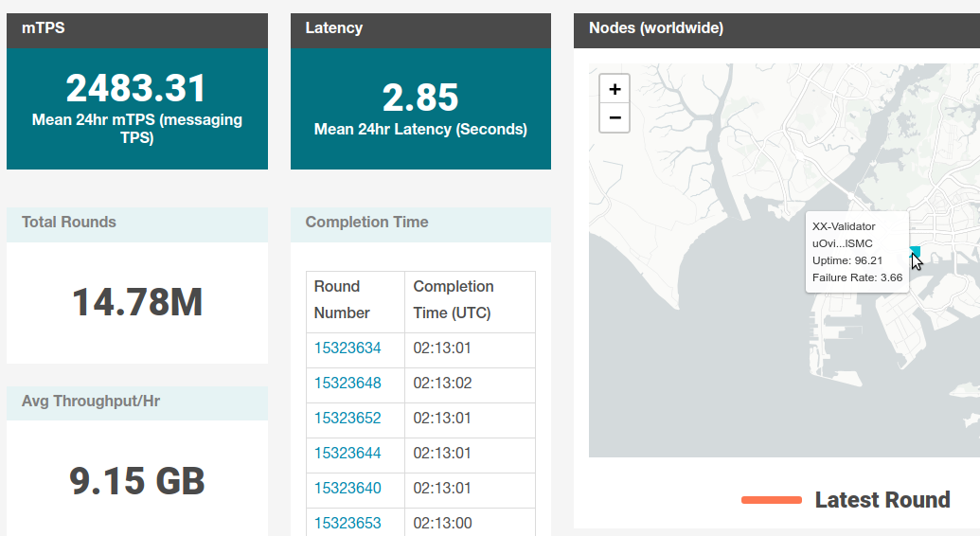Click the Nodes (worldwide) panel title

(656, 28)
